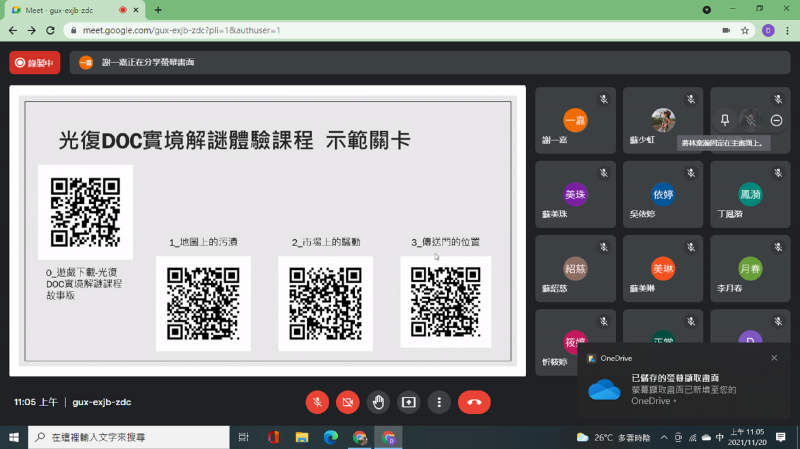The height and width of the screenshot is (449, 800).
Task: Raise hand in the meeting
Action: (x=378, y=402)
